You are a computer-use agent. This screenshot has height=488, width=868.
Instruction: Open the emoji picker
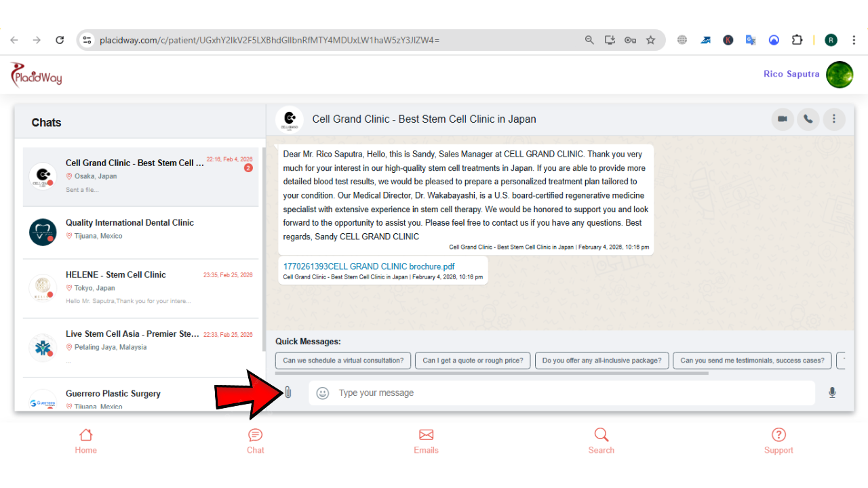pos(323,393)
